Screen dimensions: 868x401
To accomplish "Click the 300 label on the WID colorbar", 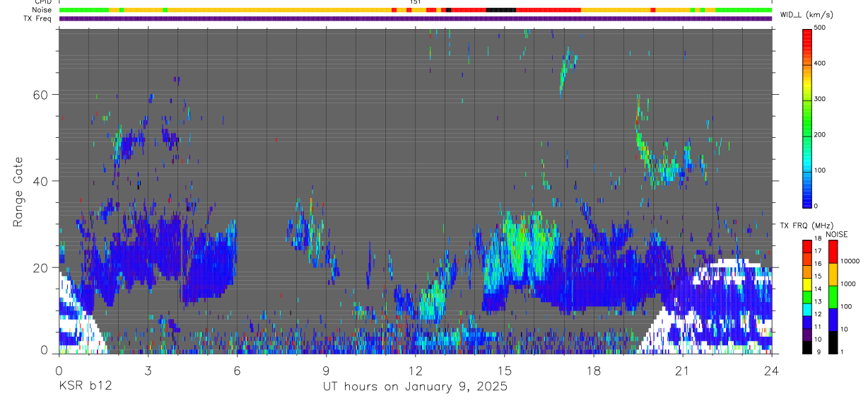I will tap(820, 99).
